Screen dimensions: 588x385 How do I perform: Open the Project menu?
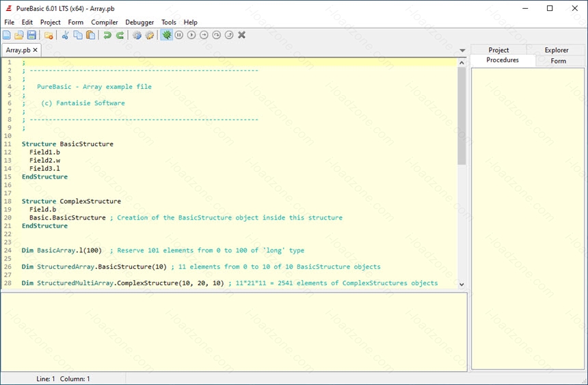coord(50,22)
